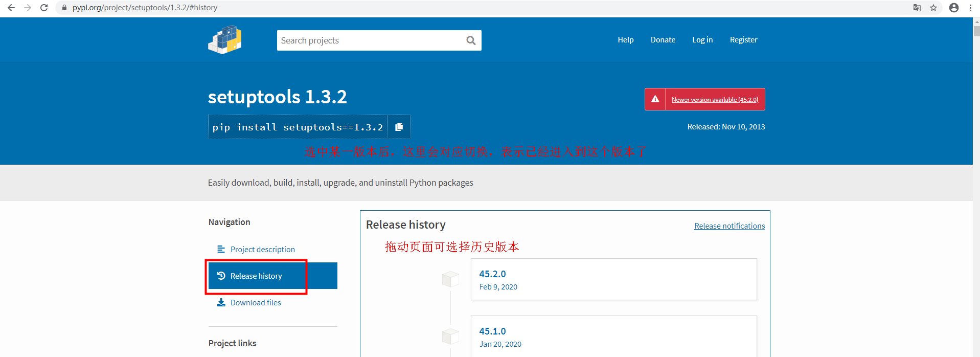The width and height of the screenshot is (980, 357).
Task: Copy the pip install command
Action: click(399, 127)
